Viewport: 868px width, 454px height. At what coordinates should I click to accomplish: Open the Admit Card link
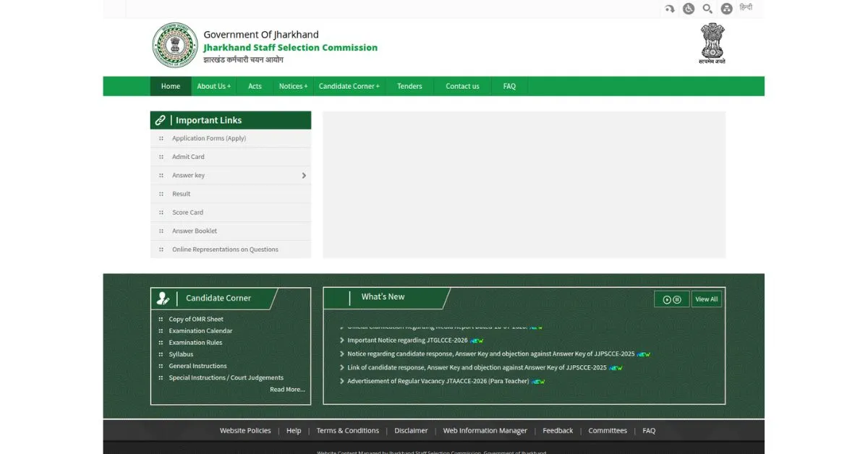[188, 157]
